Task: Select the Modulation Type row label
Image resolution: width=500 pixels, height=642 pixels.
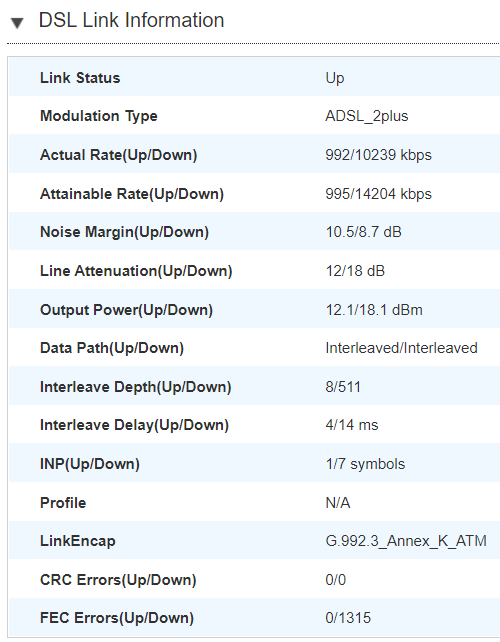Action: click(99, 116)
